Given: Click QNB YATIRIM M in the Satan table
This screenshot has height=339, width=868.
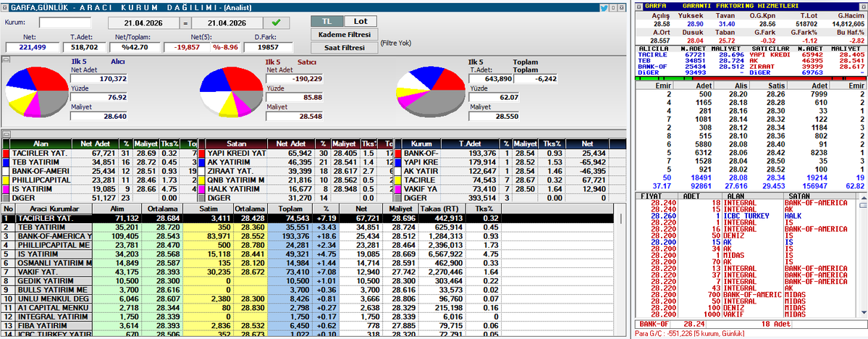Looking at the screenshot, I should pyautogui.click(x=237, y=180).
